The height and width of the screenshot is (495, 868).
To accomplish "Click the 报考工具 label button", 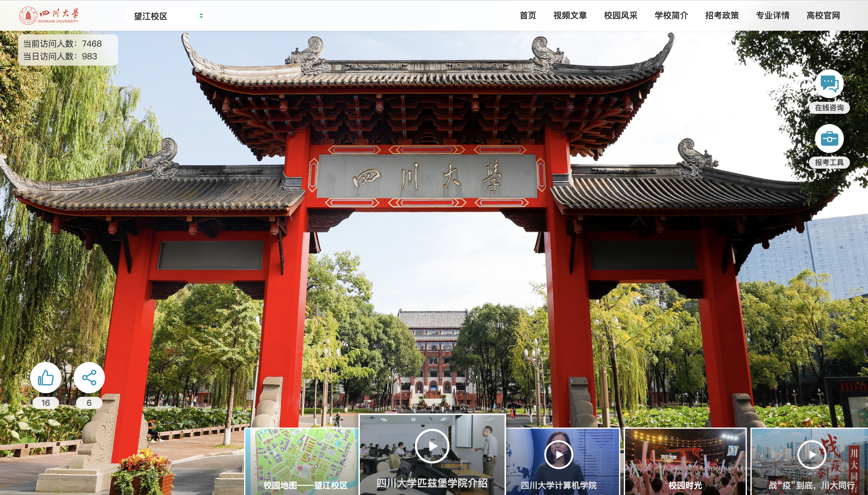I will (829, 163).
